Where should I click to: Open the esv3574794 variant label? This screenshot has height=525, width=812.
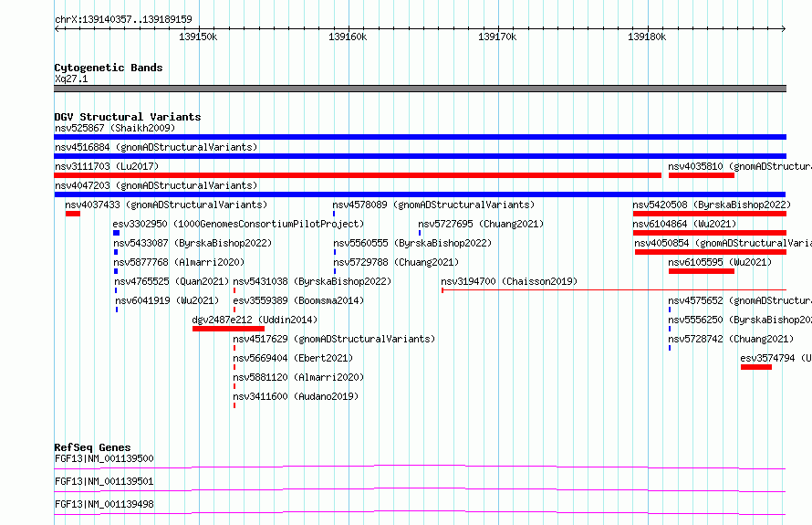(776, 358)
